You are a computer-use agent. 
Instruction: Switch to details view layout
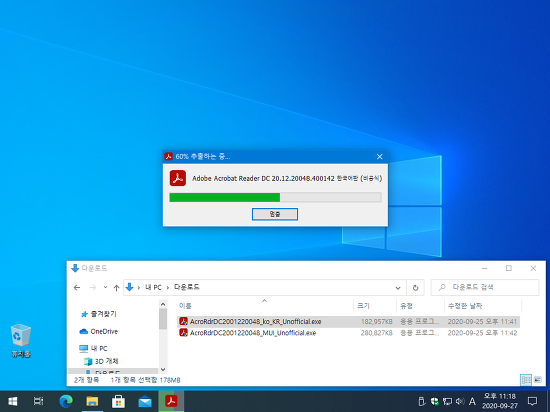click(526, 380)
